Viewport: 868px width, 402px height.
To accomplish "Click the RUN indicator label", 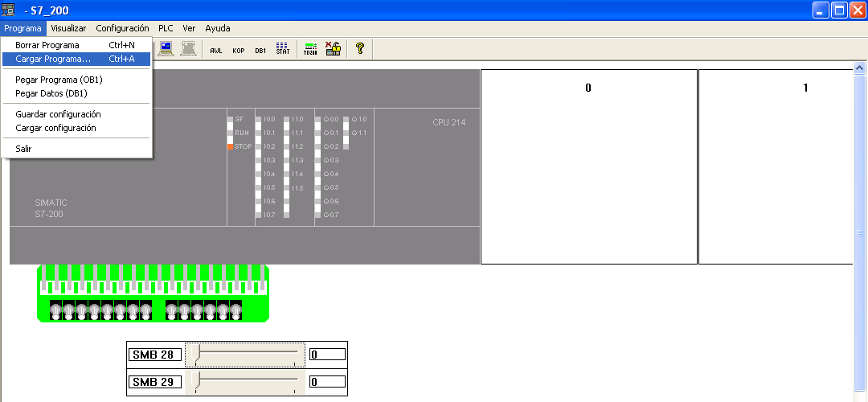I will point(242,133).
